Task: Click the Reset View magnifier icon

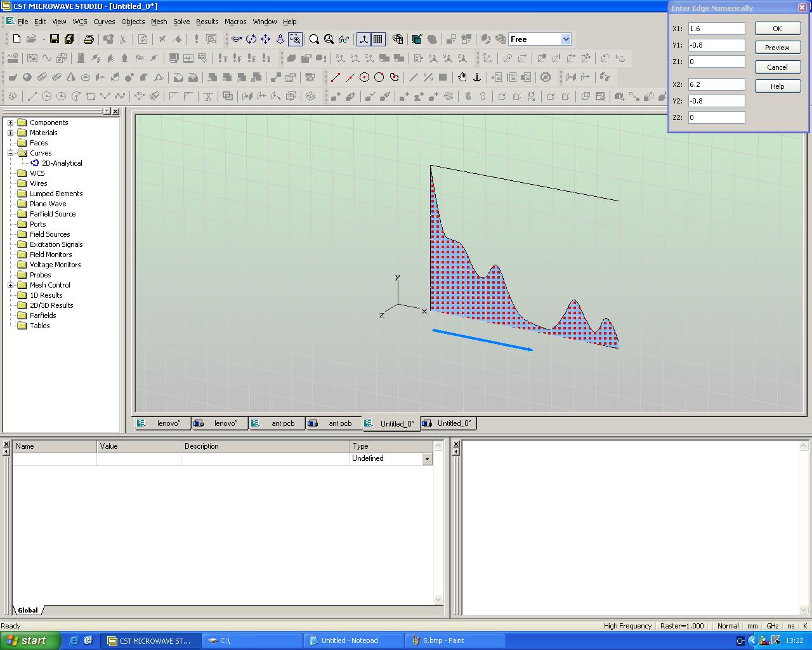Action: click(315, 39)
